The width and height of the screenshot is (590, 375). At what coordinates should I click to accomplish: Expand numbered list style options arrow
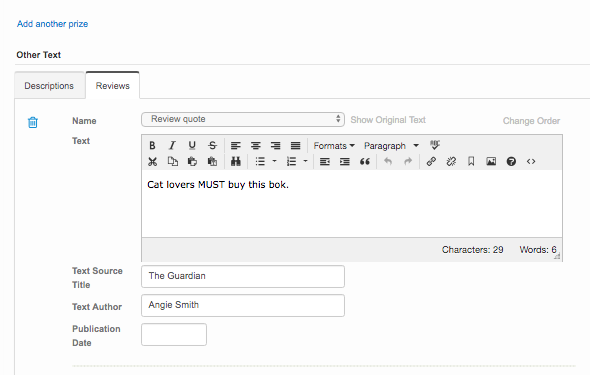(306, 161)
